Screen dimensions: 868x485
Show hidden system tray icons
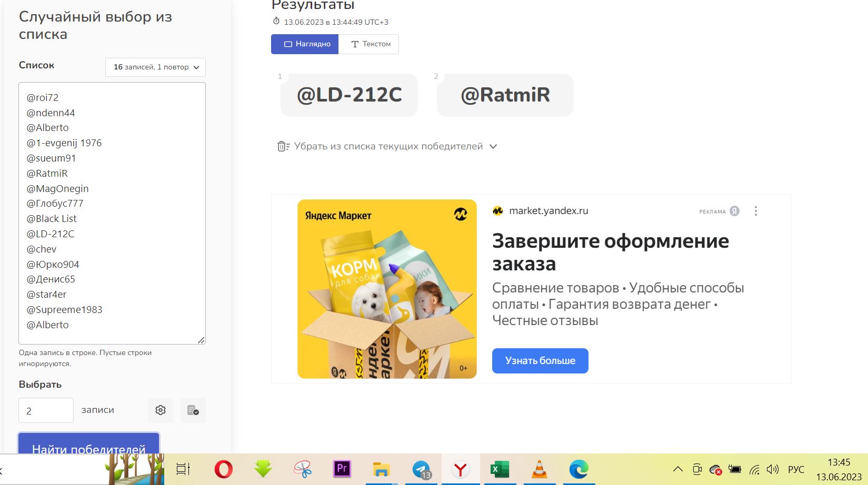tap(677, 469)
